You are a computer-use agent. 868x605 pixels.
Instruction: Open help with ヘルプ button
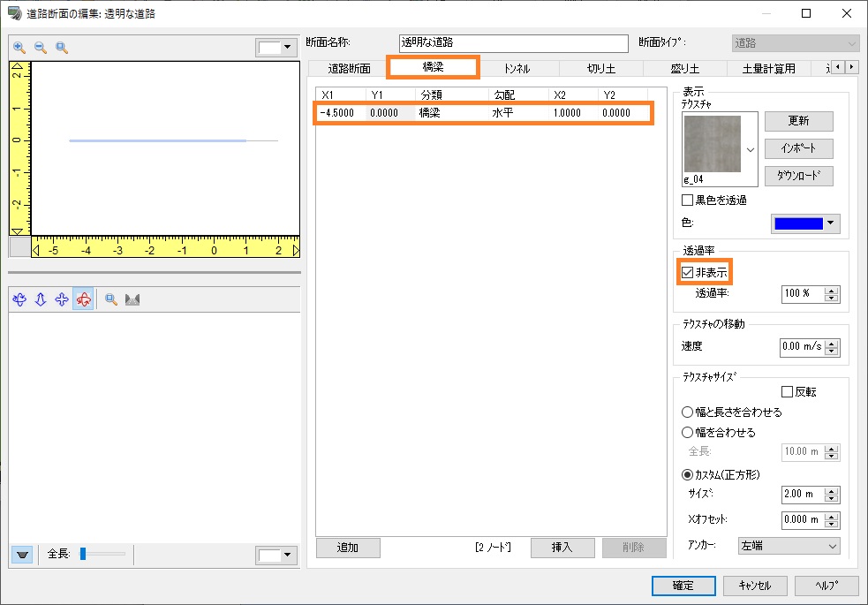point(826,586)
